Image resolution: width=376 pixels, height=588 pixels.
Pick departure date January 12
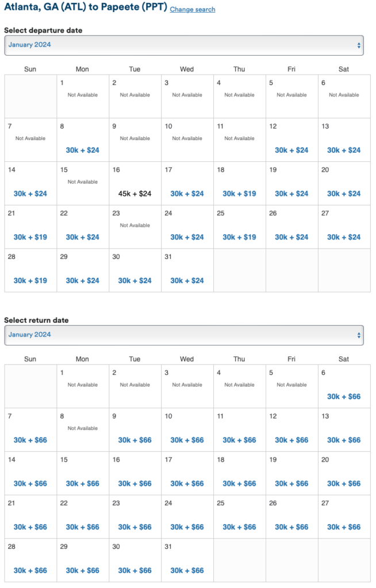tap(291, 150)
